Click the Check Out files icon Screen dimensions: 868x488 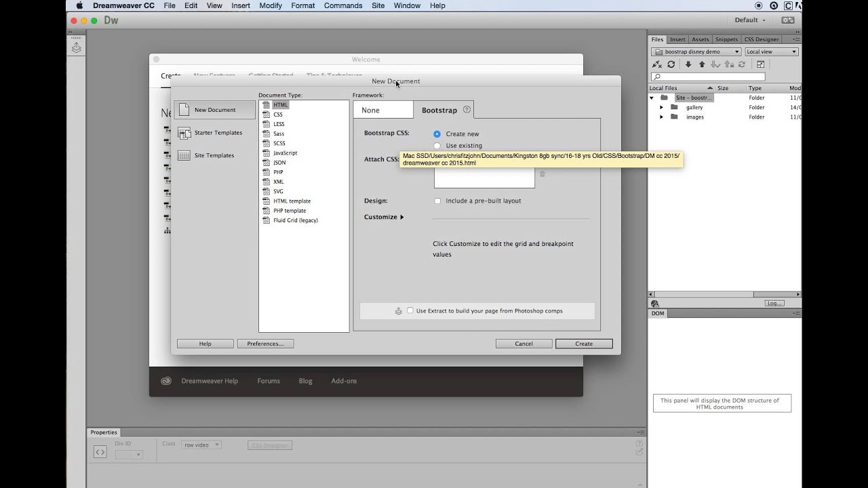click(x=715, y=64)
